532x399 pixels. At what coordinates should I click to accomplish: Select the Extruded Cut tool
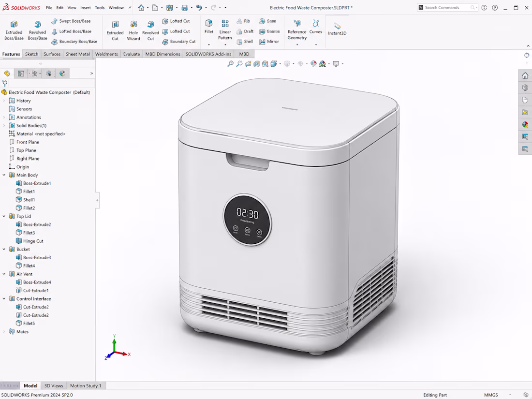[115, 30]
